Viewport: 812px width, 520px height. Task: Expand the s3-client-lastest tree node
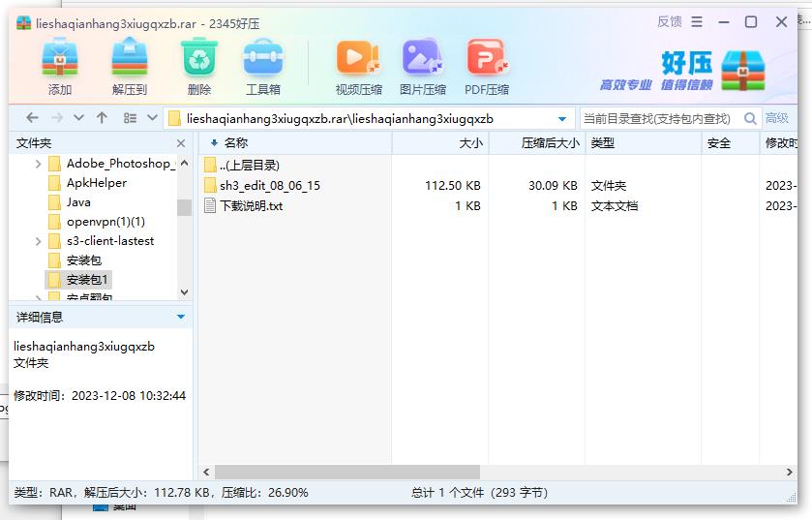(38, 241)
